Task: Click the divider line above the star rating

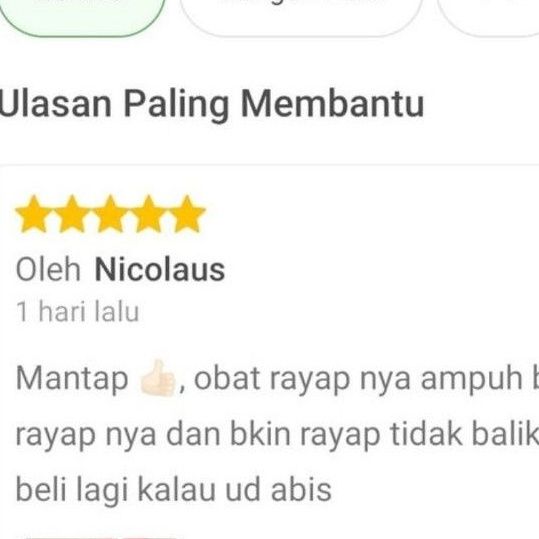Action: point(270,165)
